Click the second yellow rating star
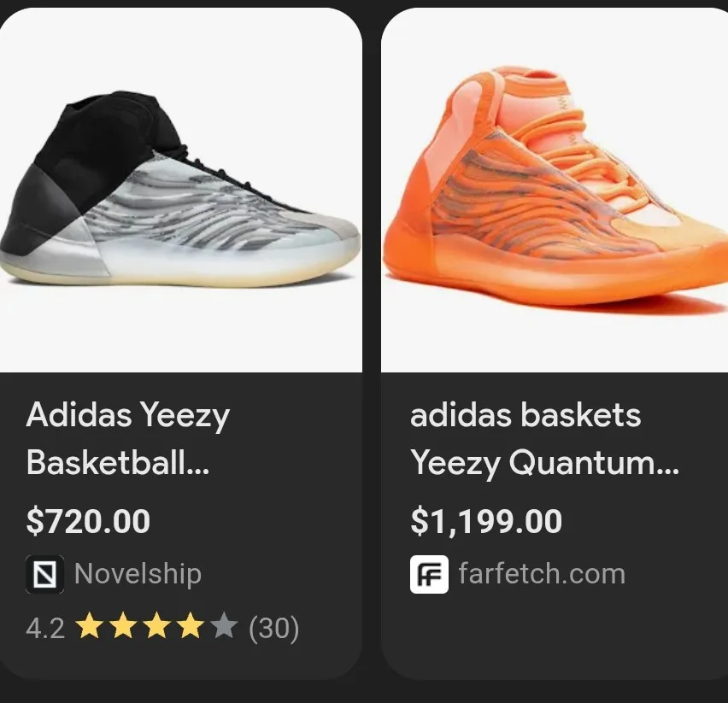Viewport: 728px width, 703px height. [122, 628]
